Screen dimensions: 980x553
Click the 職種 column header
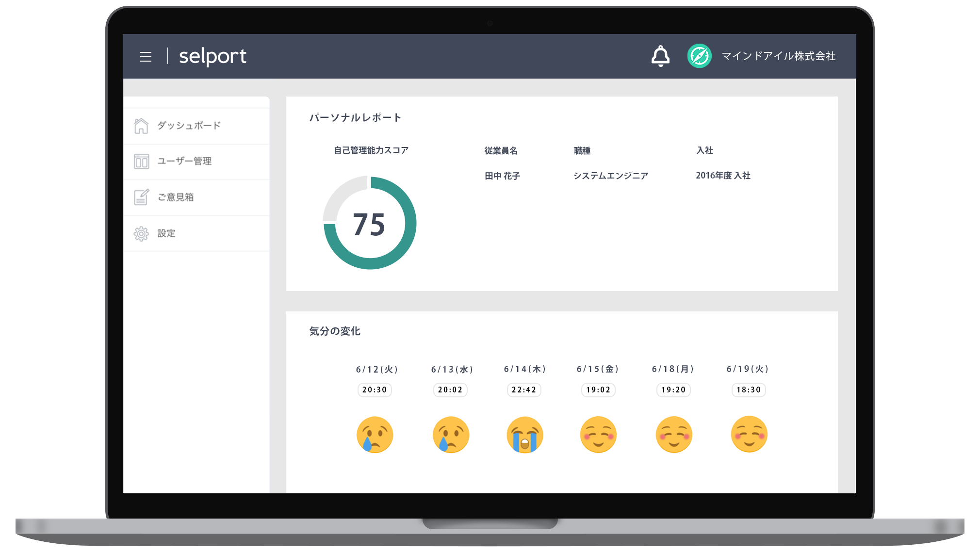pos(582,151)
